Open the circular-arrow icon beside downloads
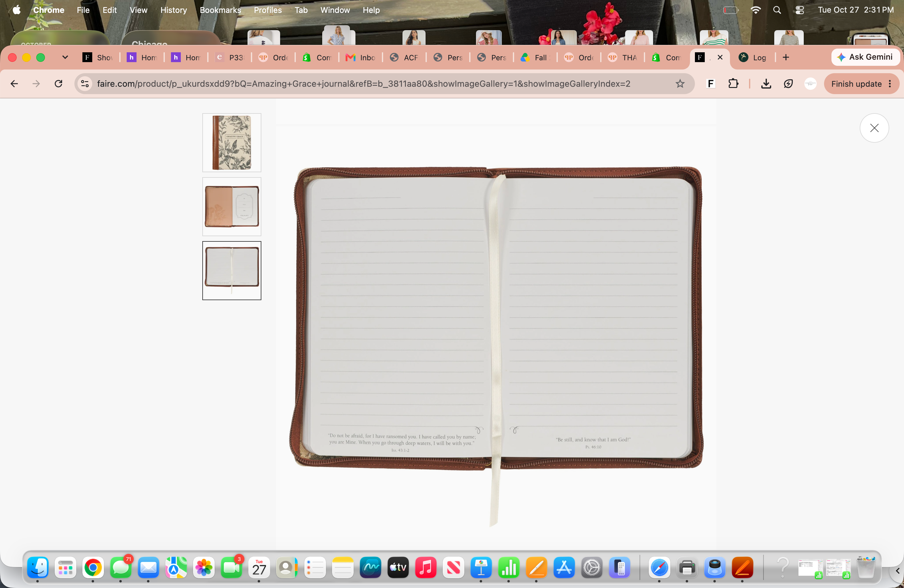The height and width of the screenshot is (588, 904). point(788,84)
